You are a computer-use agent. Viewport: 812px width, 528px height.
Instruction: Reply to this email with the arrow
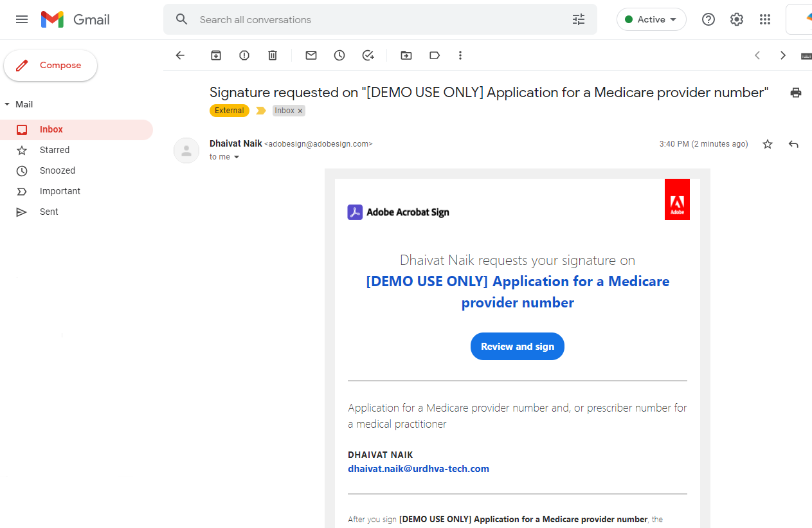click(x=793, y=144)
